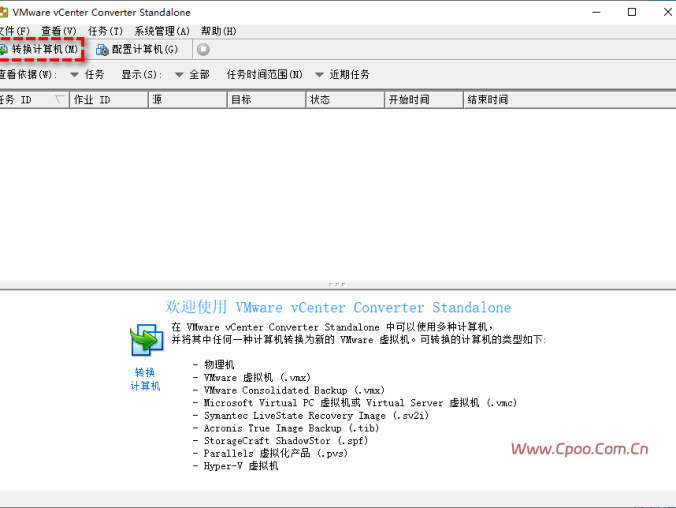The image size is (676, 508).
Task: Click the 开始时间 column header
Action: [424, 100]
